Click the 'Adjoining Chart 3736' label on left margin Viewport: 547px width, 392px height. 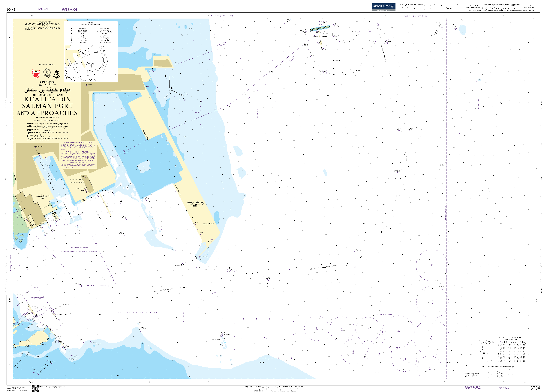pyautogui.click(x=11, y=264)
